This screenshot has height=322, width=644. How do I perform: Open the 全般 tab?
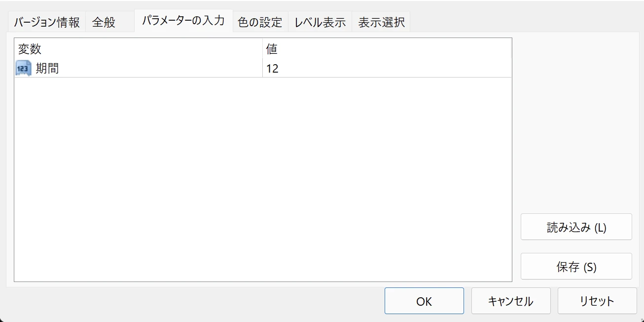(x=104, y=23)
